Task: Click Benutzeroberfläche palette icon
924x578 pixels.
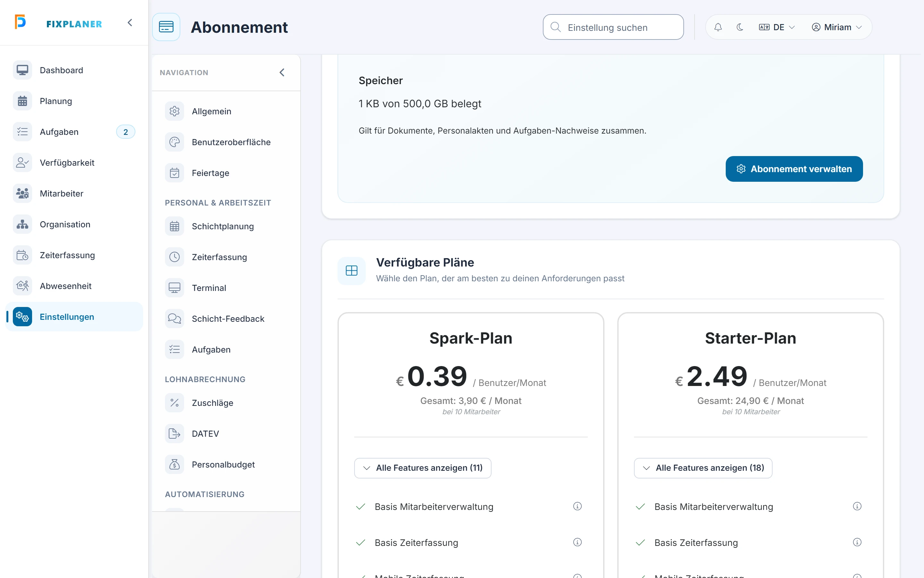Action: pyautogui.click(x=175, y=142)
